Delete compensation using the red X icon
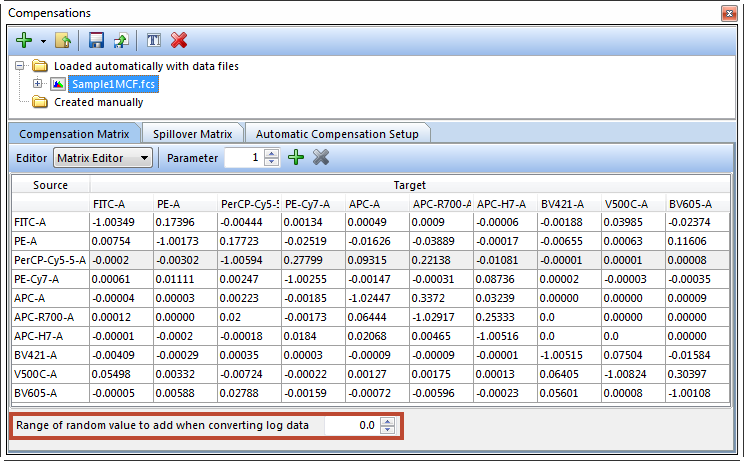 click(x=179, y=40)
